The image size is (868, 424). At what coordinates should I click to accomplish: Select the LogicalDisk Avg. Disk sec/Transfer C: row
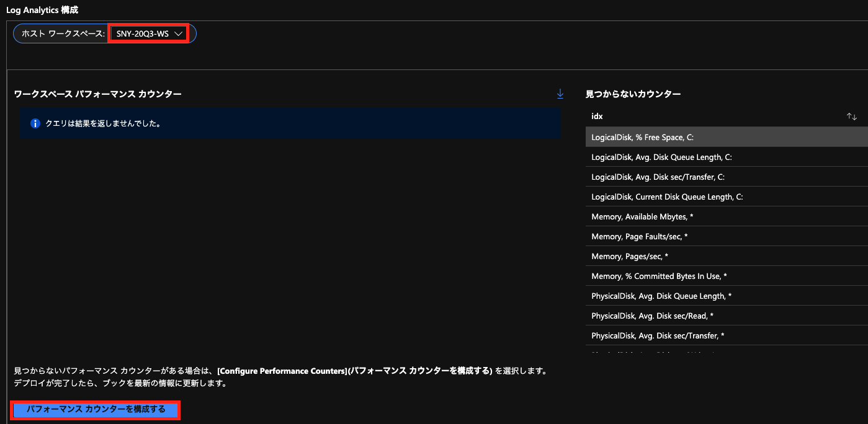682,176
